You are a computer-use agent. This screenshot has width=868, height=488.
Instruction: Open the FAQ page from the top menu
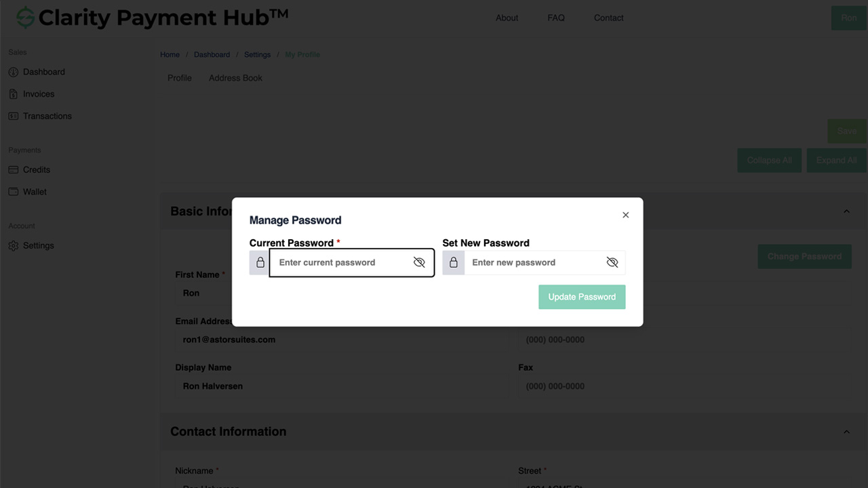(x=555, y=18)
